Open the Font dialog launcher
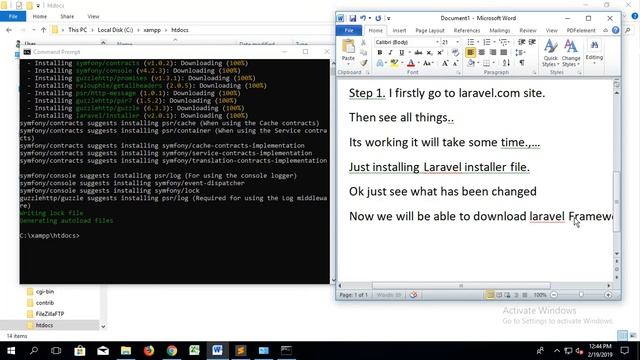This screenshot has width=640, height=360. [x=459, y=73]
